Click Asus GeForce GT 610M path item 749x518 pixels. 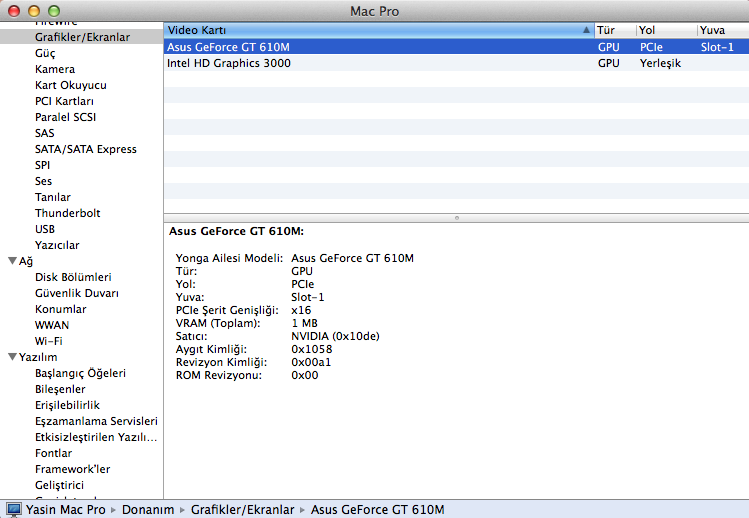[x=377, y=510]
